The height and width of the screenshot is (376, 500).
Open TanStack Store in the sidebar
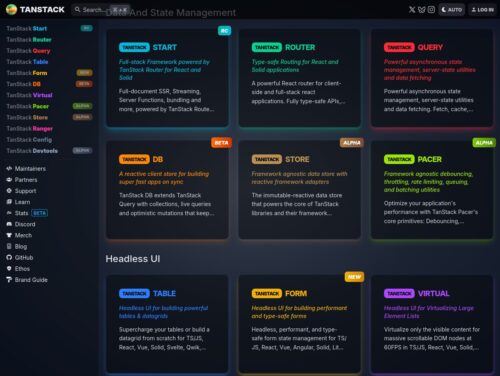[x=49, y=117]
